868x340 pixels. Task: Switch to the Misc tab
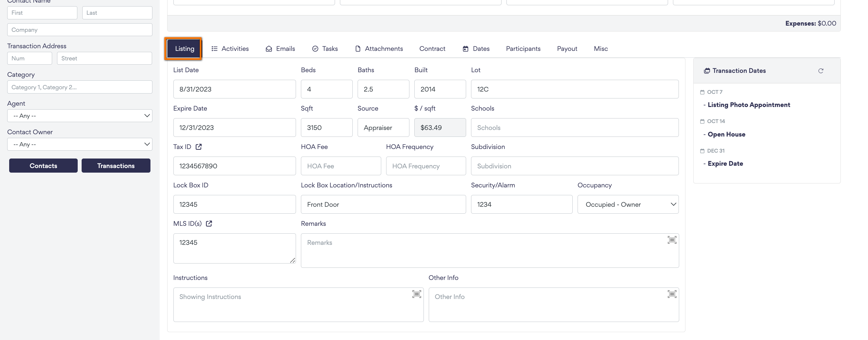point(601,49)
